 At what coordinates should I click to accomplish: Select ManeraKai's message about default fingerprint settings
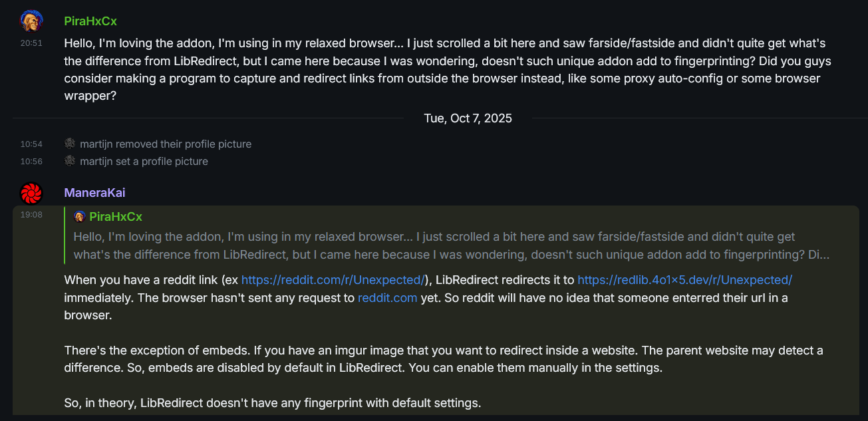point(272,402)
